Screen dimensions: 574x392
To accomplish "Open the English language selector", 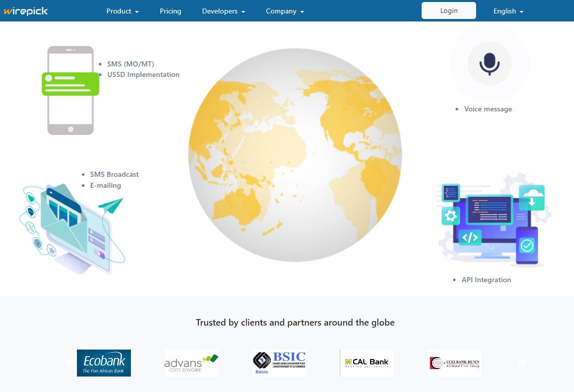I will point(509,11).
